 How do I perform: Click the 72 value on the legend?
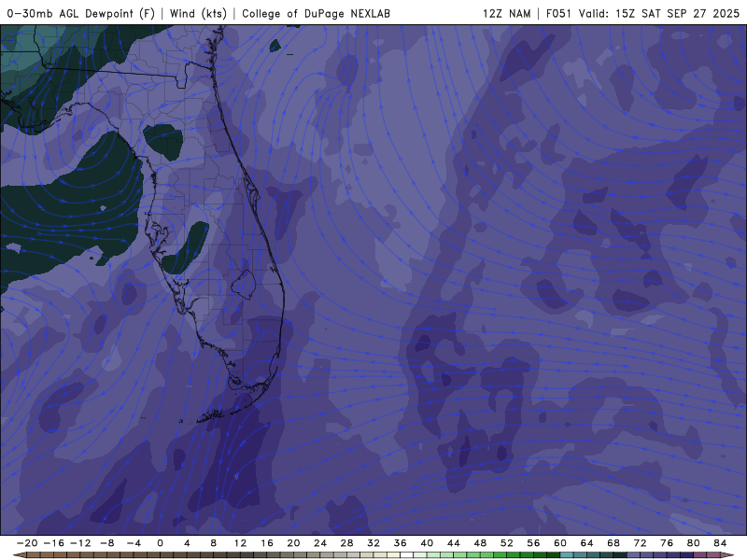(641, 543)
